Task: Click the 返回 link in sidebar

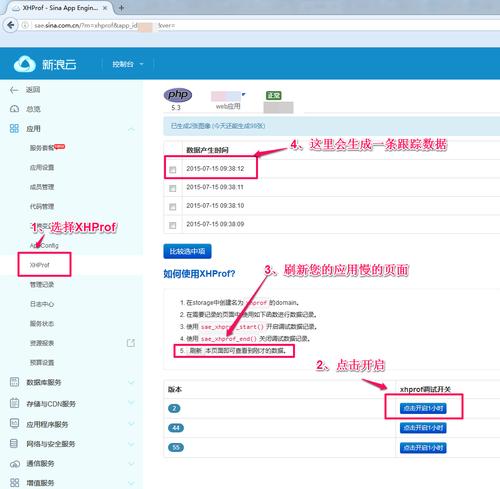Action: click(x=33, y=89)
